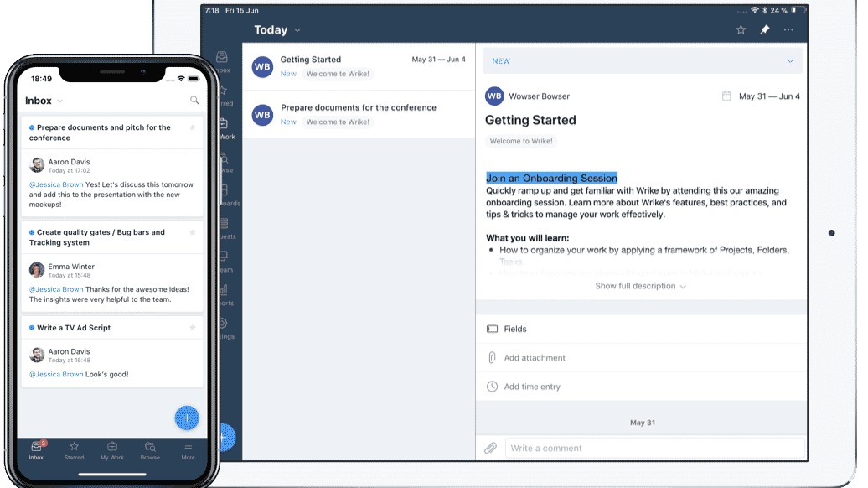Switch to Inbox tab on phone
This screenshot has height=488, width=868.
(37, 450)
